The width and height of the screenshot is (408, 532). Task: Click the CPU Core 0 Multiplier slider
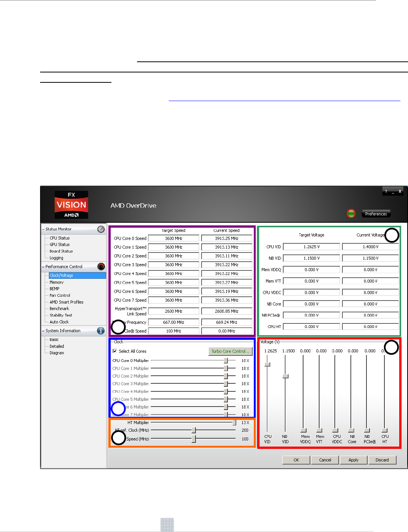pyautogui.click(x=226, y=360)
